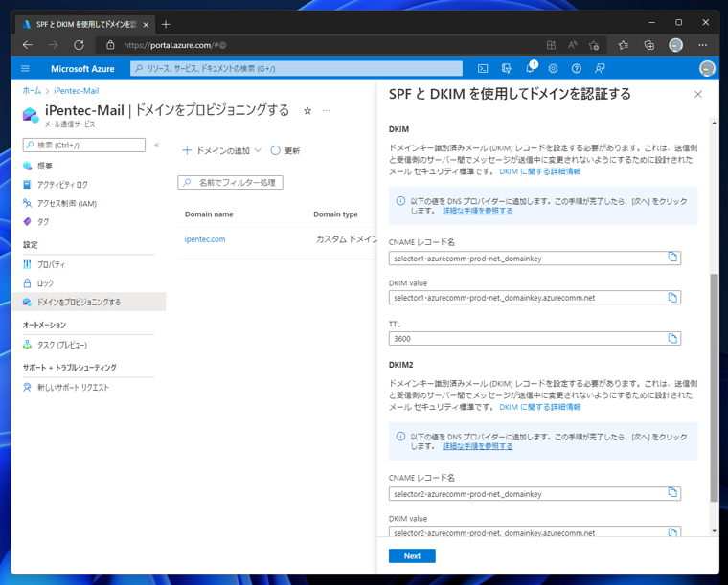This screenshot has width=728, height=585.
Task: Go back with the browser back arrow
Action: click(28, 45)
